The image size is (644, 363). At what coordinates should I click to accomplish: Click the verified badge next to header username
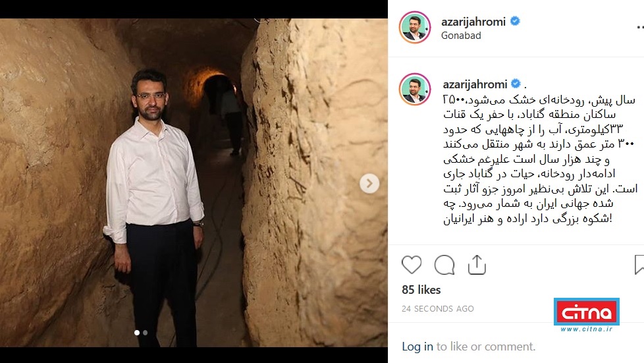[515, 21]
